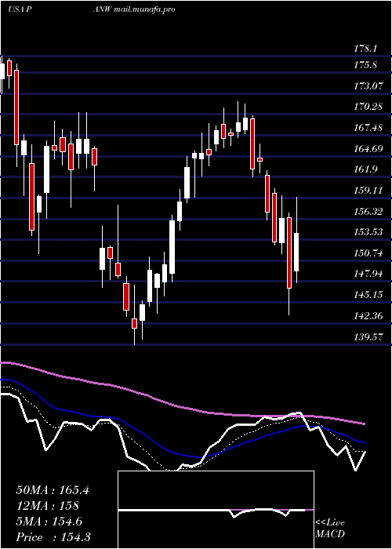The width and height of the screenshot is (392, 549).
Task: Click inside the MACD indicator panel
Action: (x=216, y=510)
